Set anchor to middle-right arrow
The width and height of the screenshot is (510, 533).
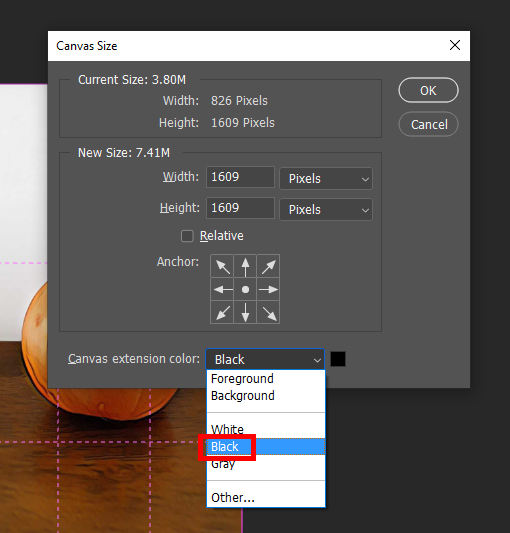click(x=268, y=289)
